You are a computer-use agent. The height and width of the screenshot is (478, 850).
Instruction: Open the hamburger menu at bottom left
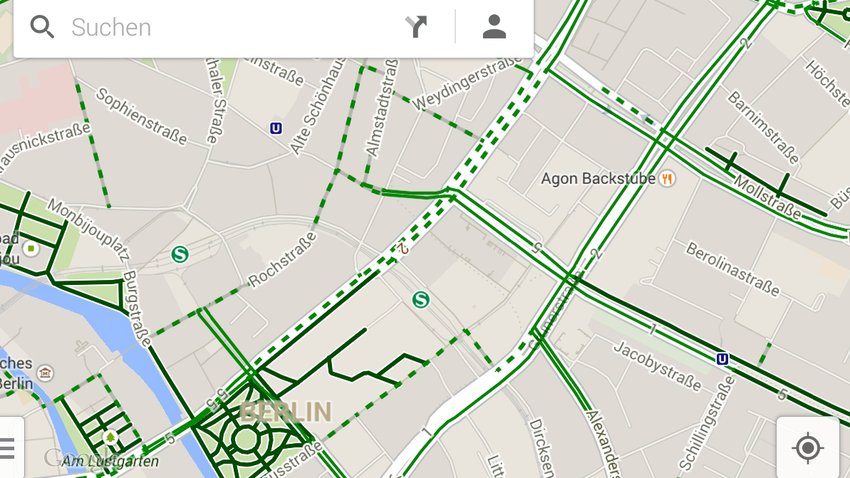coord(7,448)
